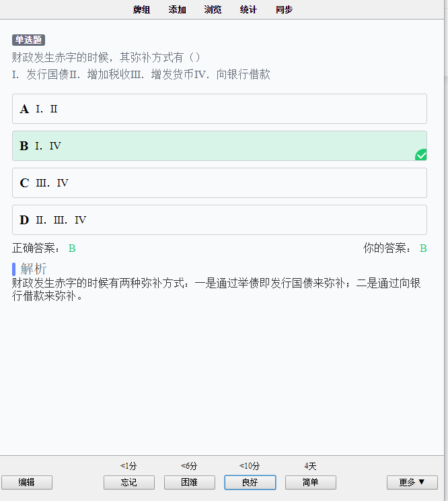The height and width of the screenshot is (501, 448).
Task: Click 同步 to sync the collection
Action: click(284, 9)
